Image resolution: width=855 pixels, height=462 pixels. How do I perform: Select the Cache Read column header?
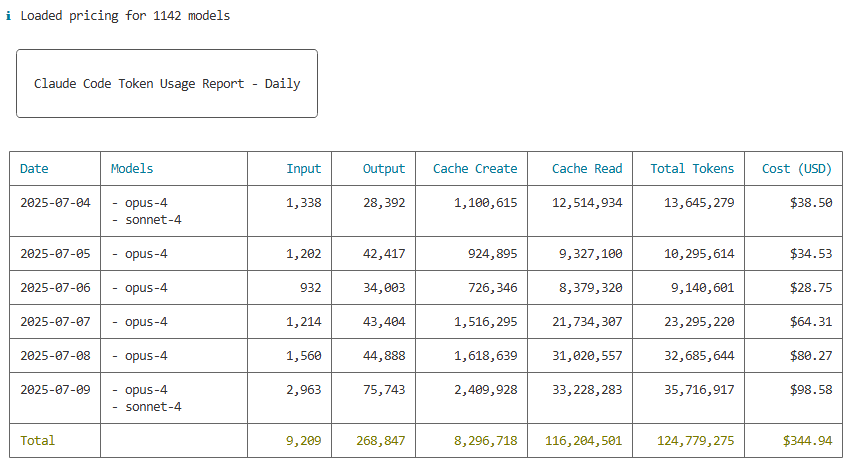pos(587,169)
